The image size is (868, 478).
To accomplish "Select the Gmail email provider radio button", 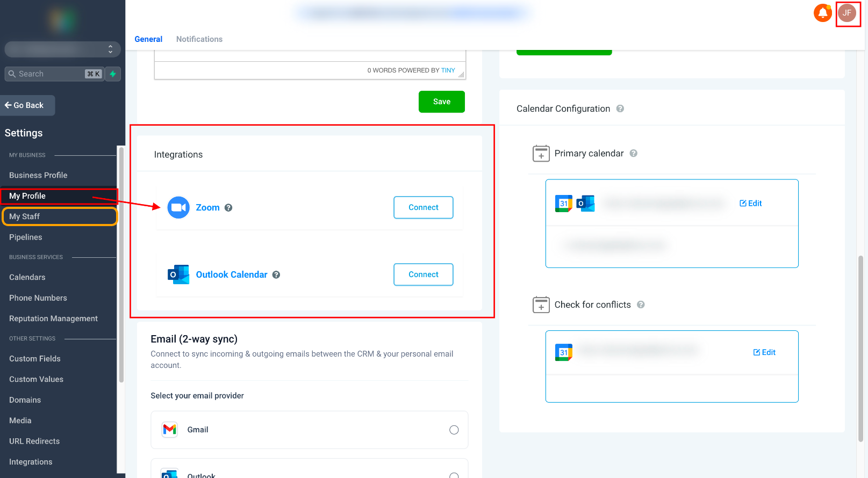I will pos(454,430).
